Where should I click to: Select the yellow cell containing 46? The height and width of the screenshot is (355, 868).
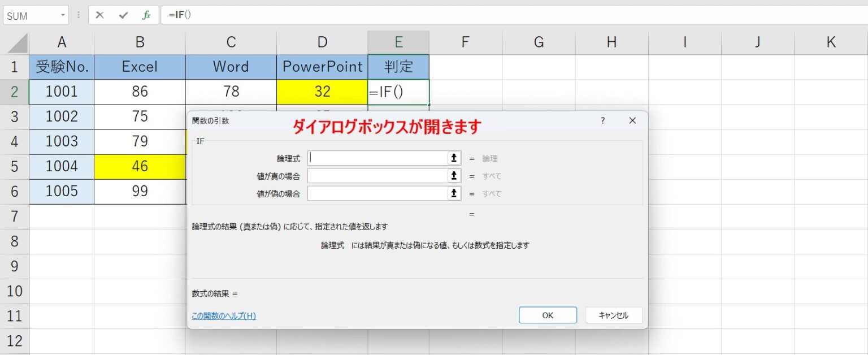(140, 167)
